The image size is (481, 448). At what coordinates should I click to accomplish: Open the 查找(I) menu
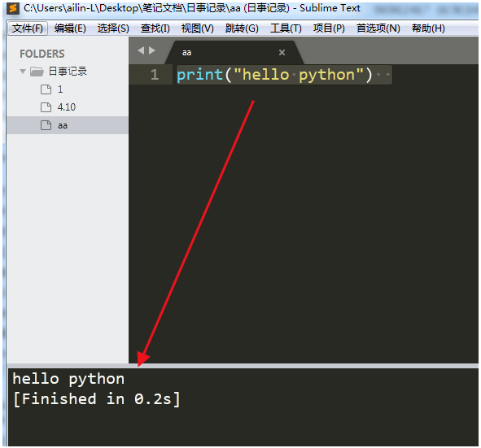point(155,28)
